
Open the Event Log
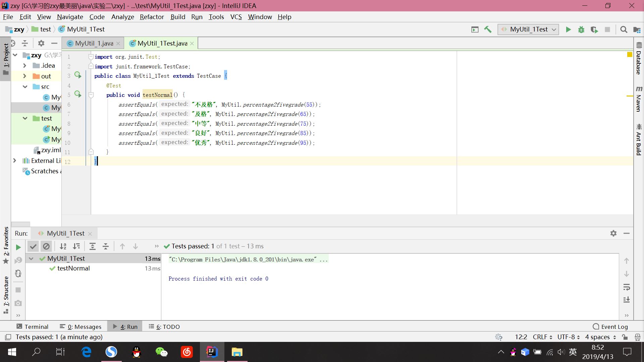click(x=610, y=326)
